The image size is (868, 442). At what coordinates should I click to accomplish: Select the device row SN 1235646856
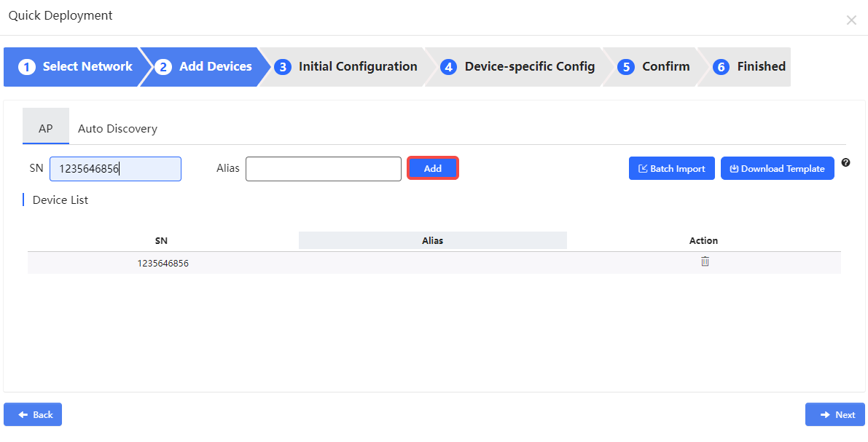tap(163, 263)
